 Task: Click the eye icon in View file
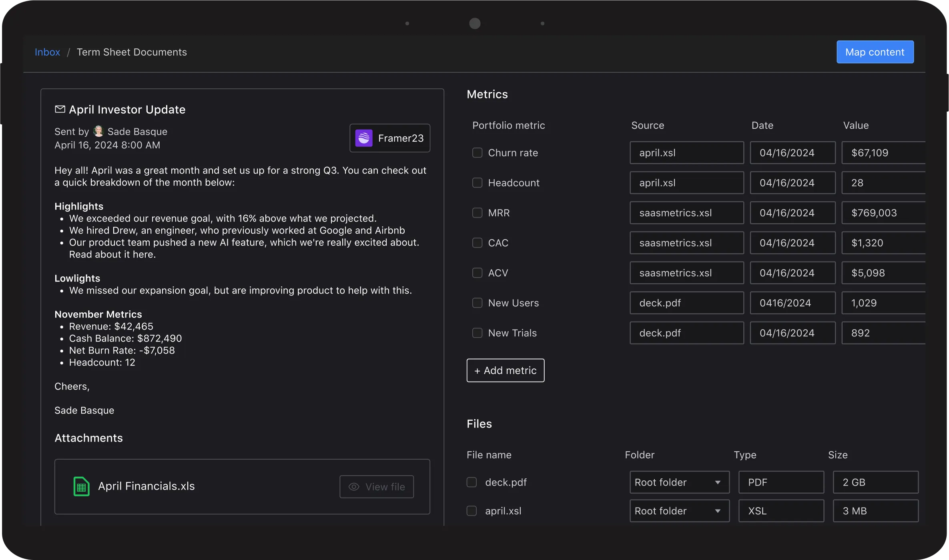[354, 487]
